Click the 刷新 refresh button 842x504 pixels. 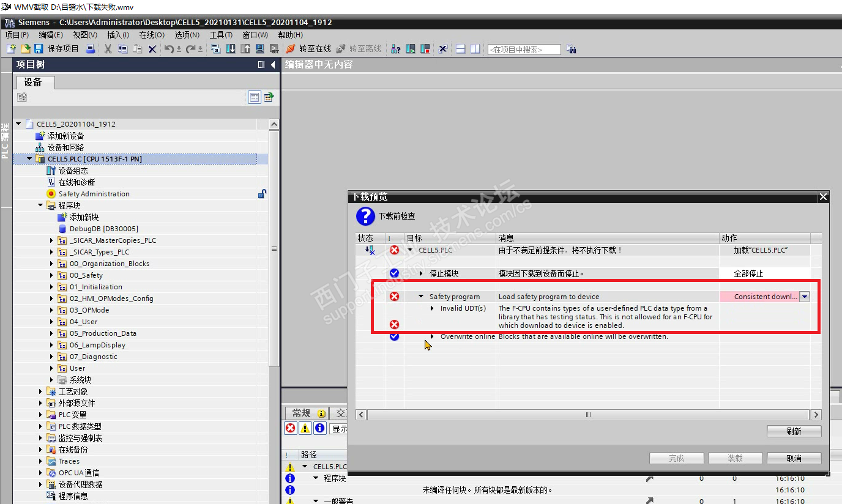pos(794,431)
